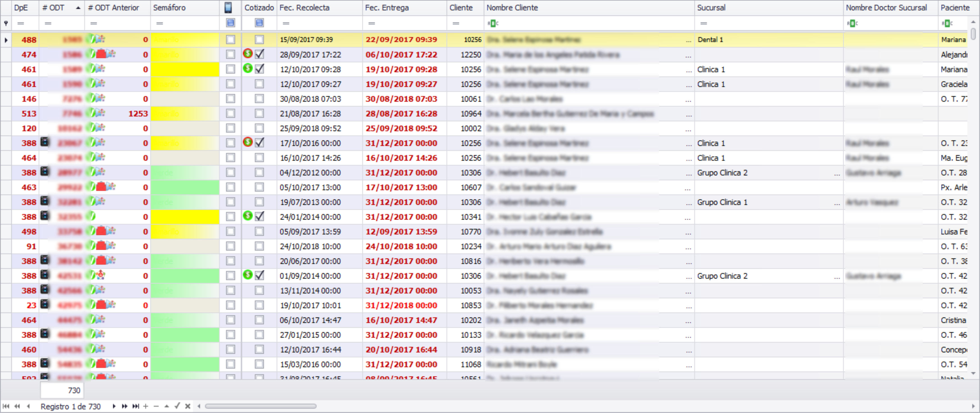Jump to previous page of records
The image size is (980, 413).
(17, 406)
